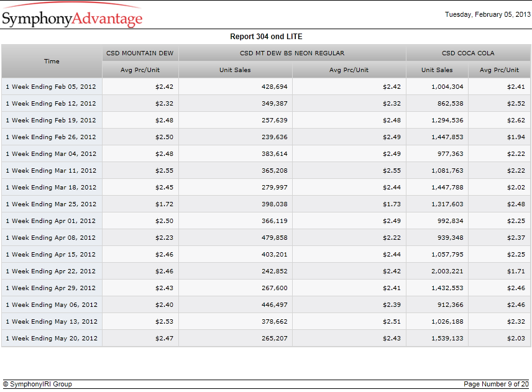This screenshot has height=392, width=532.
Task: Select row 1 Week Ending Feb 05, 2012
Action: point(266,87)
